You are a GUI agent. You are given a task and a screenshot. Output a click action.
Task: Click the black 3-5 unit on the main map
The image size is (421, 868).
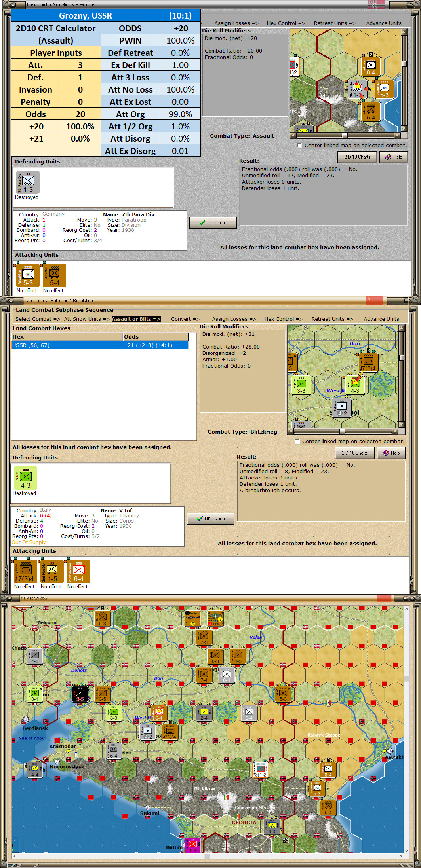click(80, 694)
